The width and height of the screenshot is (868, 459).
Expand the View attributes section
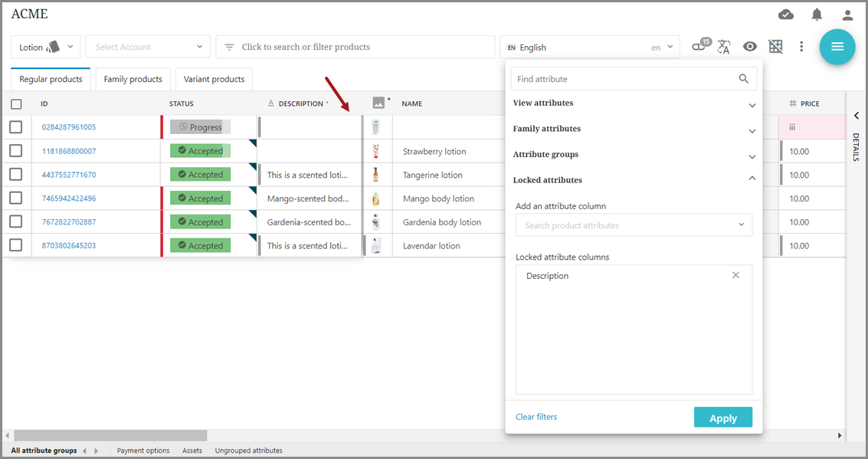752,105
